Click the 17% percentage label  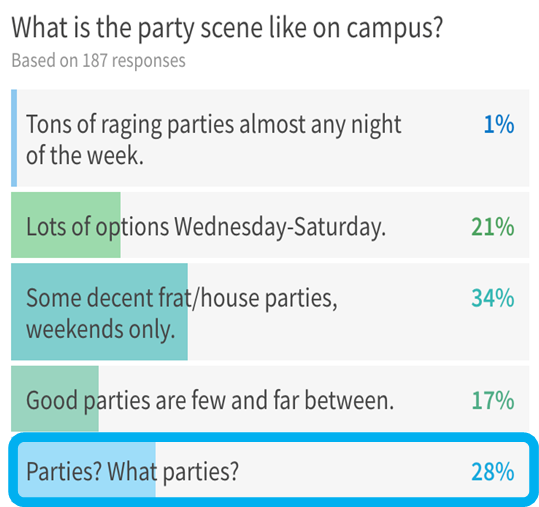click(493, 400)
